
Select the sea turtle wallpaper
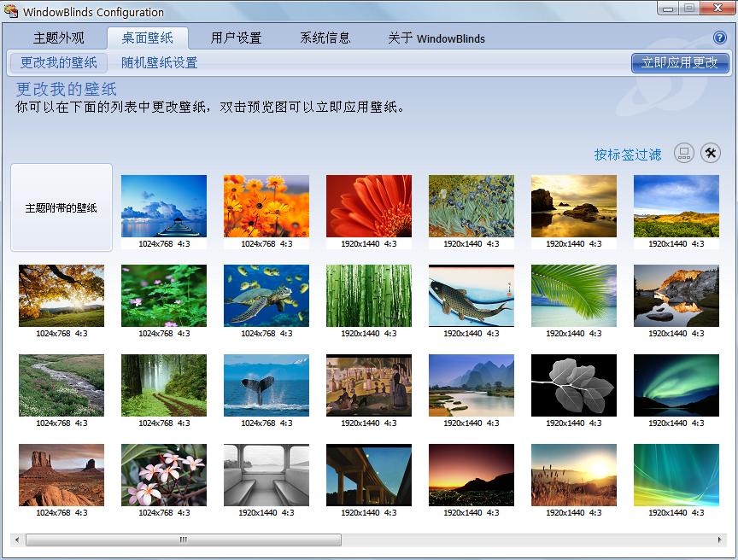266,295
